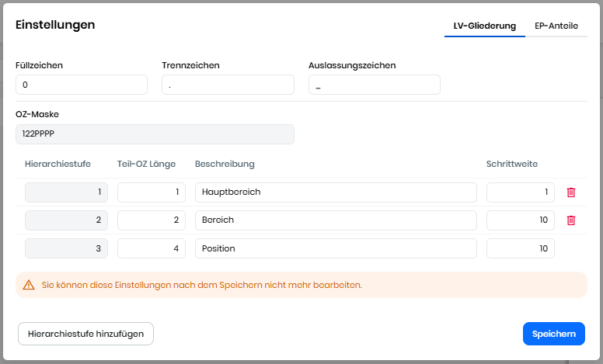Focus the Füllzeichen input field
603x364 pixels.
(82, 85)
